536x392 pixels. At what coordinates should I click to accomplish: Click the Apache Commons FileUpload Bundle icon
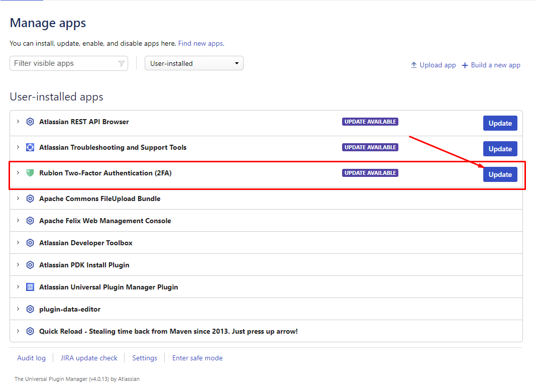(30, 199)
